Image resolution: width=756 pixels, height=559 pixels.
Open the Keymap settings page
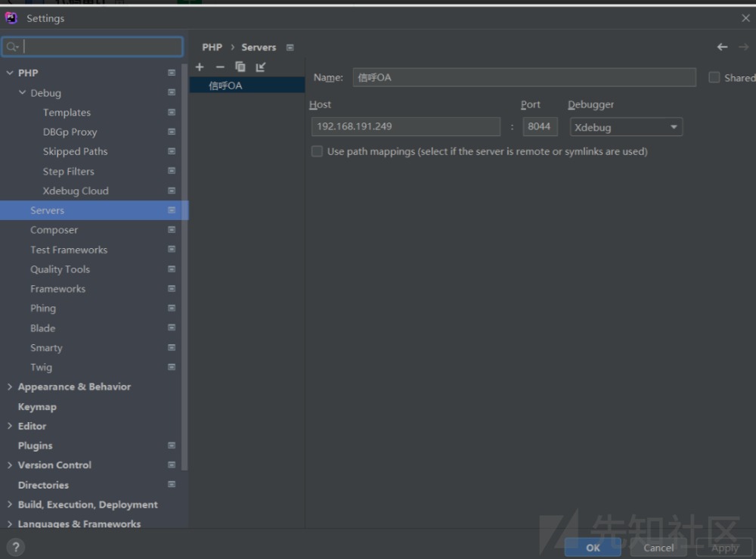click(37, 407)
